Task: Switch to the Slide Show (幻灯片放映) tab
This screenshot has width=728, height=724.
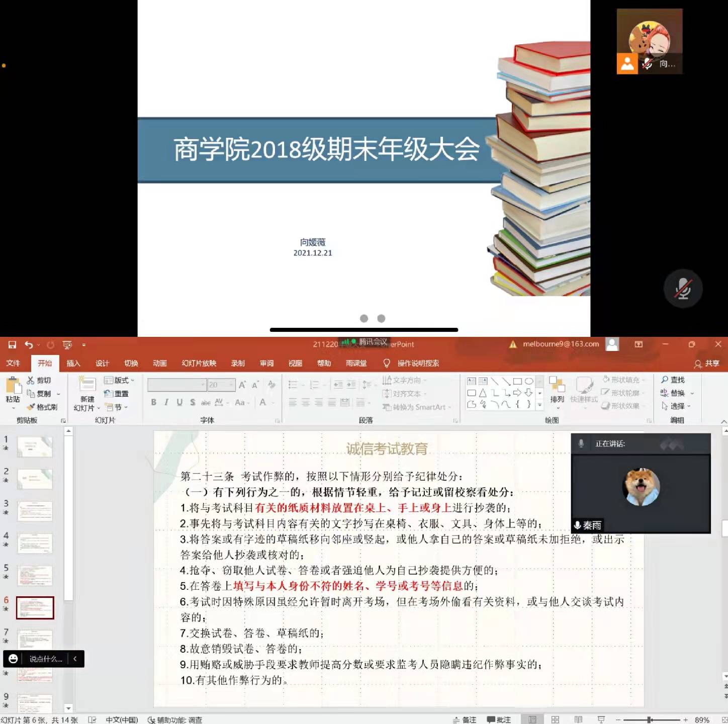Action: pos(199,363)
